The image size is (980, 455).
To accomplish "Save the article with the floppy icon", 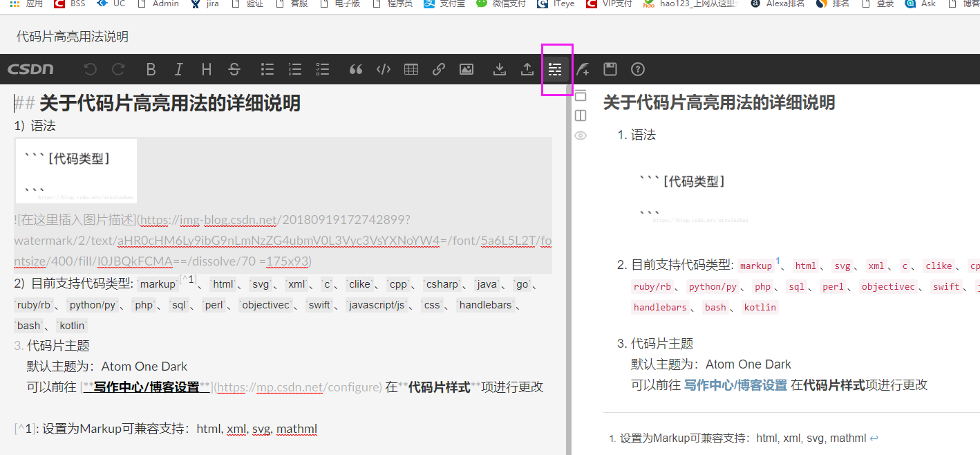I will pyautogui.click(x=610, y=69).
